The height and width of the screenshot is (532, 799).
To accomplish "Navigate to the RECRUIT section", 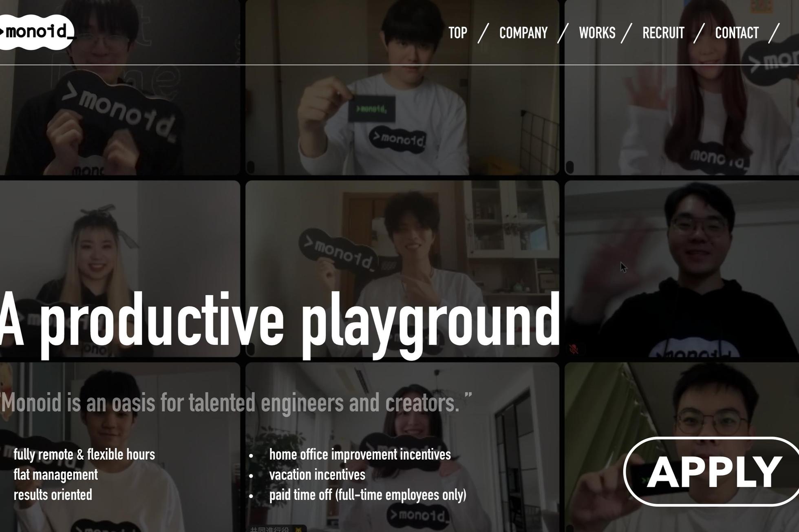I will pyautogui.click(x=663, y=33).
